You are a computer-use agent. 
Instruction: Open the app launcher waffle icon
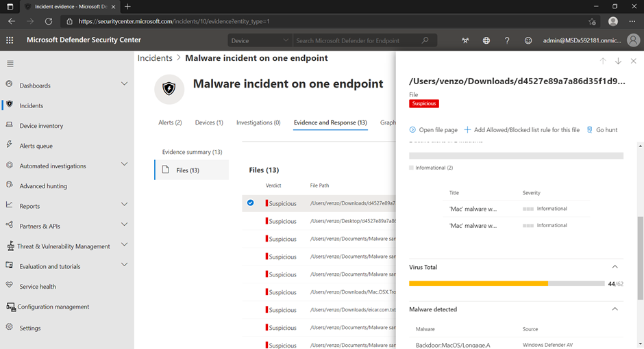click(x=10, y=40)
